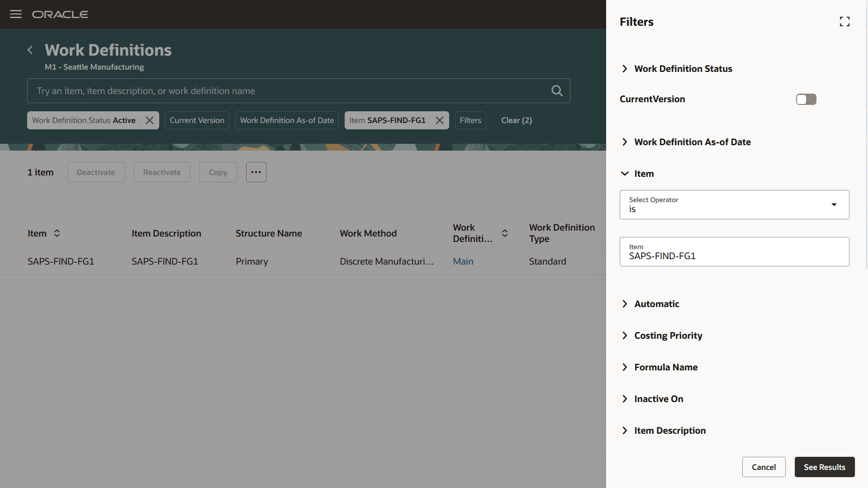Click the Discrete Manufacturing work method cell
The height and width of the screenshot is (488, 868).
[387, 261]
